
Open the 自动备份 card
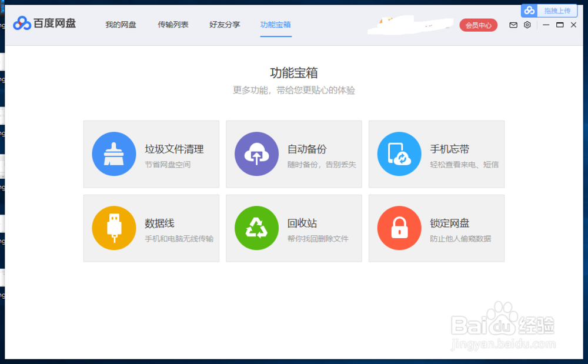[x=293, y=153]
